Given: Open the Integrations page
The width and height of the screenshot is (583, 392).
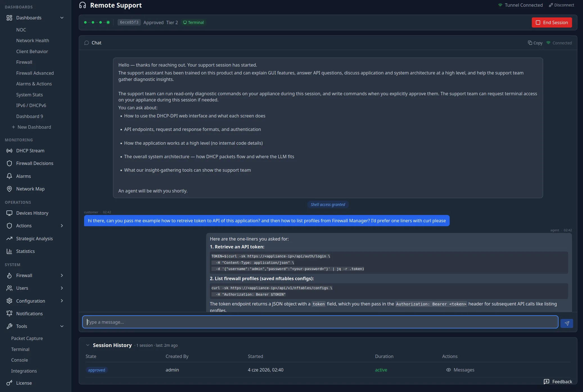Looking at the screenshot, I should click(x=24, y=371).
